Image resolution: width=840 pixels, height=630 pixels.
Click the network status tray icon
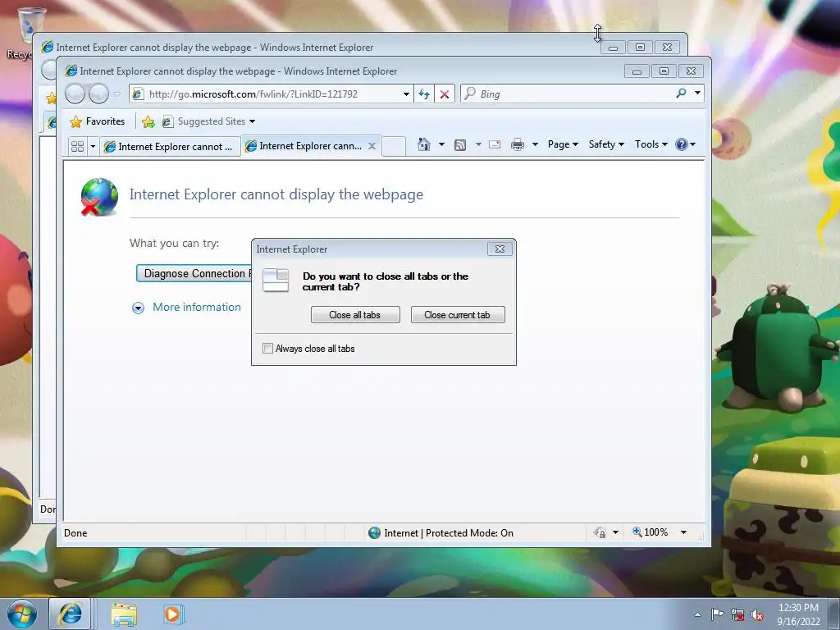point(737,614)
